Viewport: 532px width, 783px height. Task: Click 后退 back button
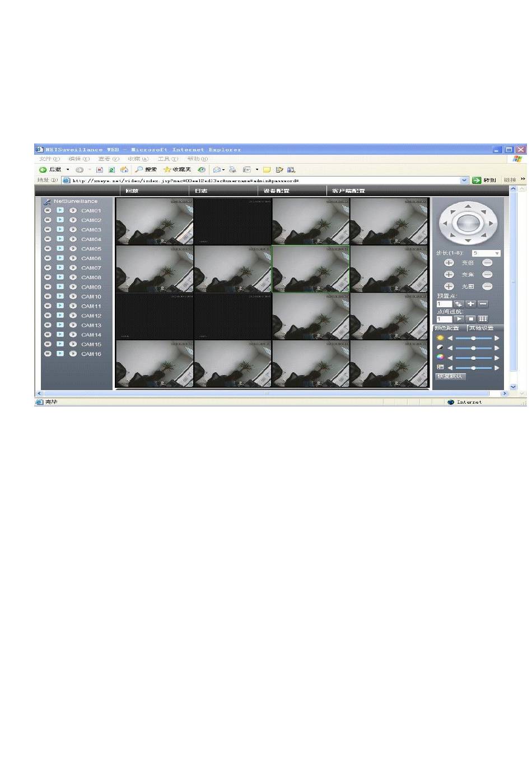point(50,169)
